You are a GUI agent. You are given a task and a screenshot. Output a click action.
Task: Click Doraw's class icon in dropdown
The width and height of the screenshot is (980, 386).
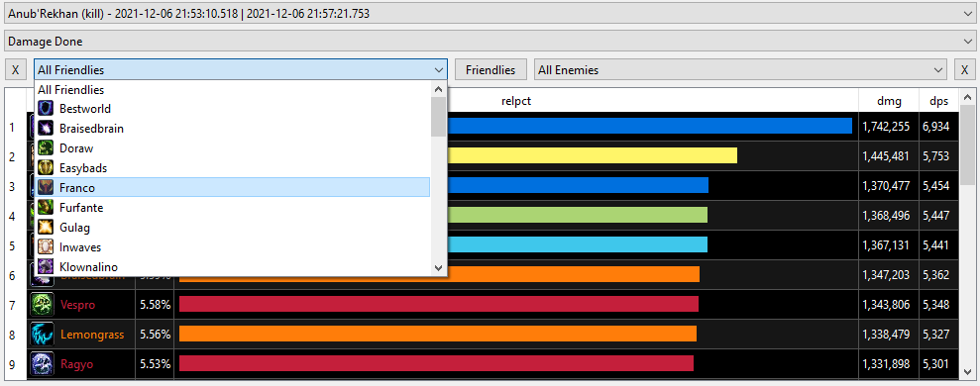pos(46,148)
